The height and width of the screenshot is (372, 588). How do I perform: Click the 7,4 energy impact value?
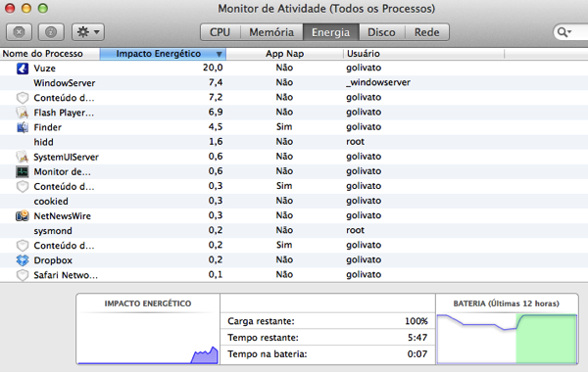(216, 82)
